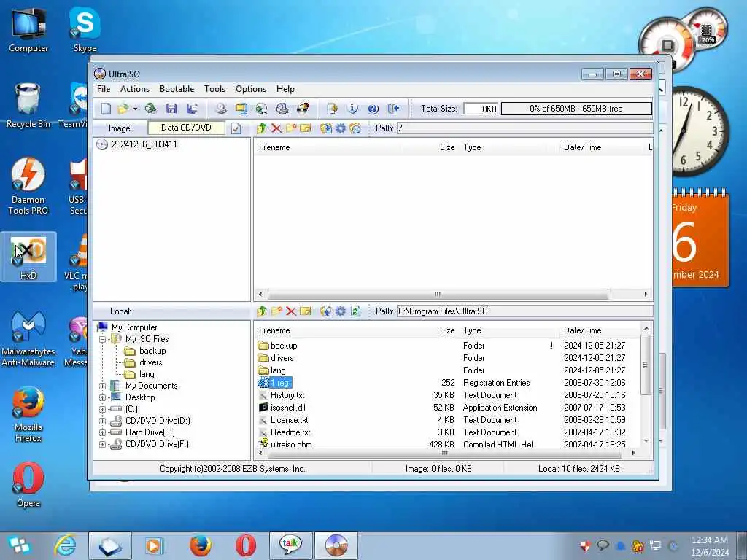
Task: Select image root 20241206_003411 in tree
Action: click(x=144, y=144)
